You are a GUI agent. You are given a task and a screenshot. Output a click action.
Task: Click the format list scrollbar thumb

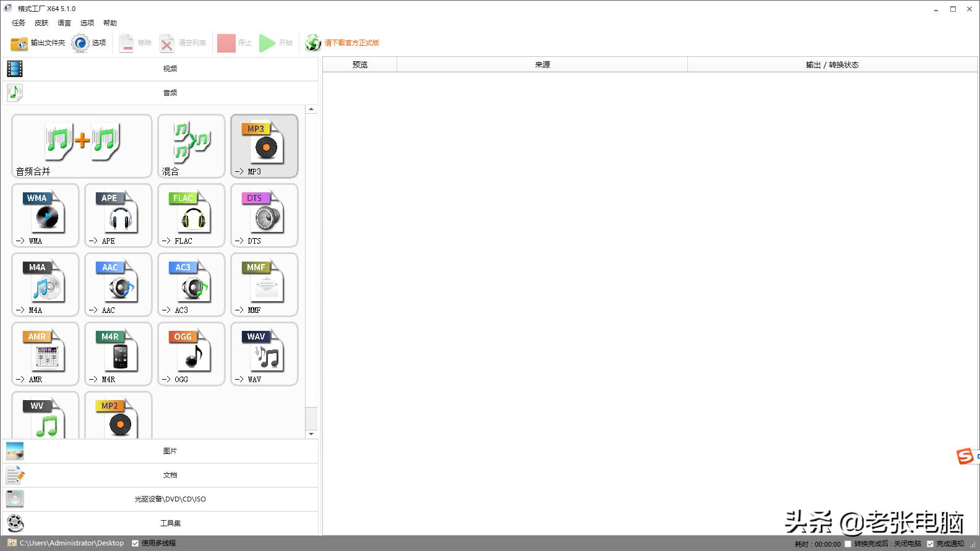pos(311,418)
